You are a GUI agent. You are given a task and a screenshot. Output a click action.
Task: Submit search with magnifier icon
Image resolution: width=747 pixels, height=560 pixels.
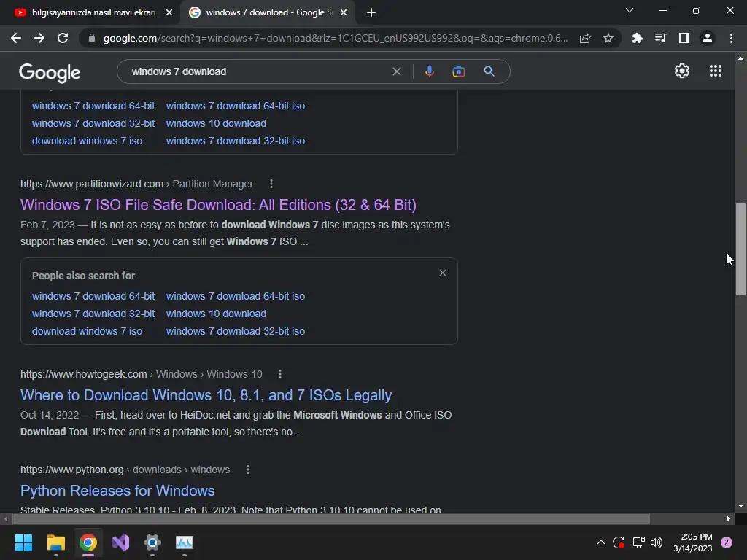click(x=489, y=71)
